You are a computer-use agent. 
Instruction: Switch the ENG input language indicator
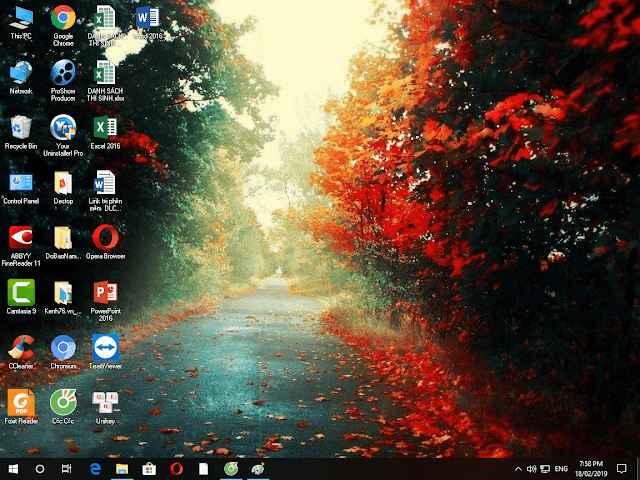562,468
